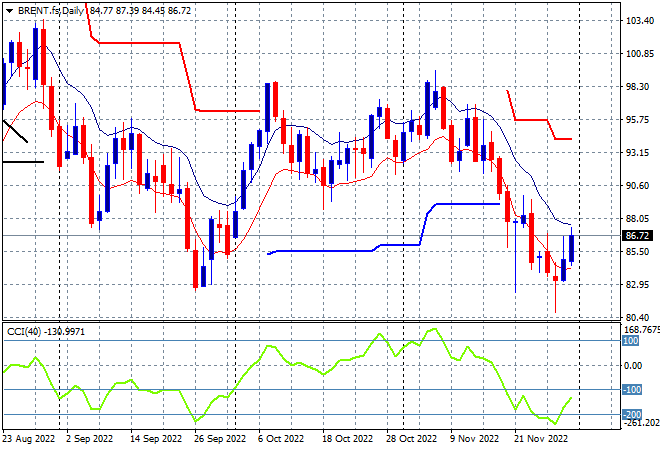The height and width of the screenshot is (450, 660).
Task: Click the last blue candle at far right
Action: [571, 248]
